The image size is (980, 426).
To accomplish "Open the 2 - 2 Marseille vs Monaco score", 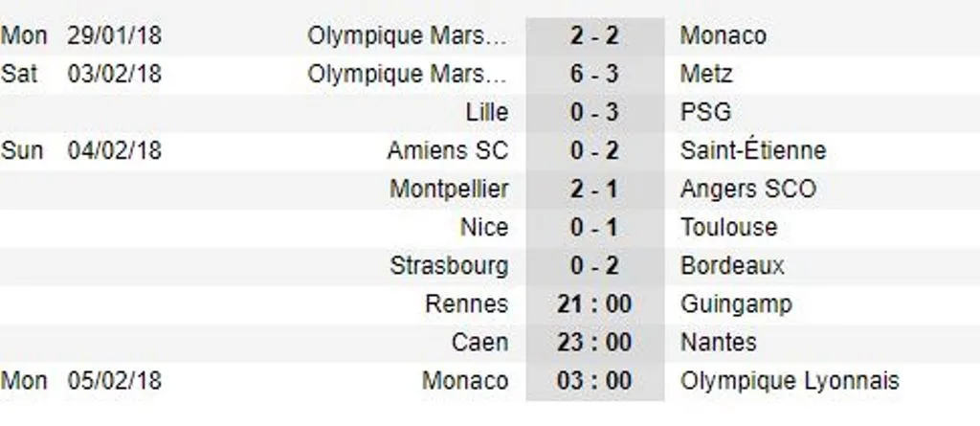I will coord(594,35).
